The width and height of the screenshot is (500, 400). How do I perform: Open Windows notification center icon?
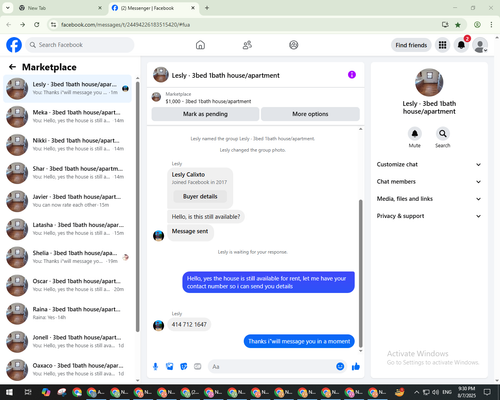[x=487, y=392]
